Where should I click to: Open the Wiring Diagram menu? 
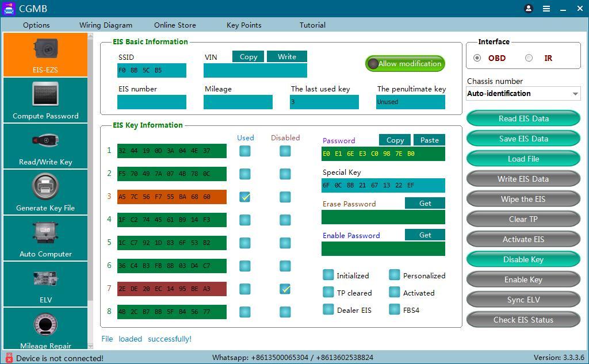pos(106,25)
